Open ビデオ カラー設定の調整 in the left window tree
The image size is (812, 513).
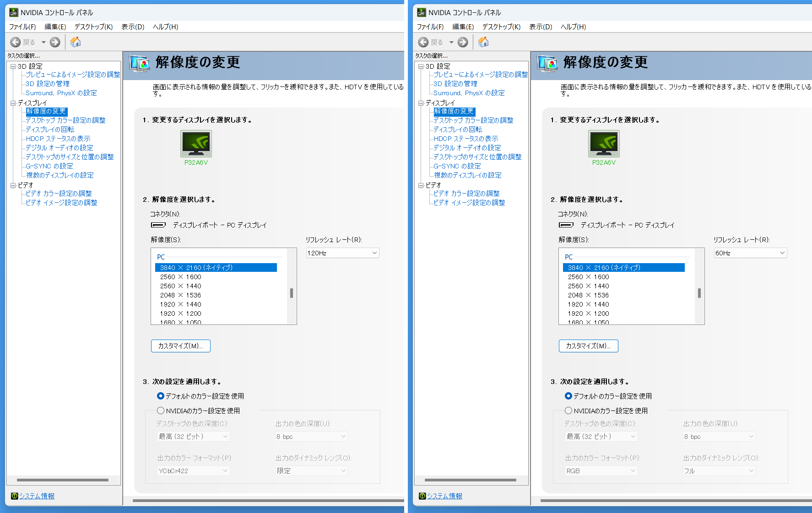click(59, 194)
